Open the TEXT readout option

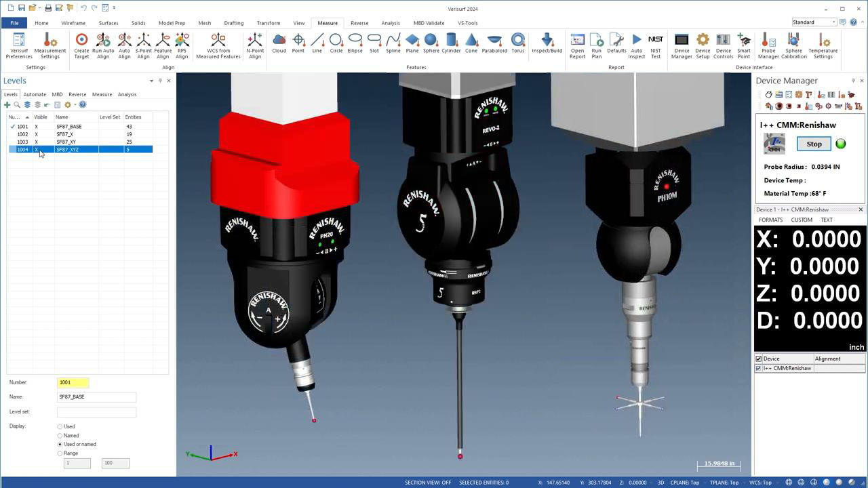[x=827, y=220]
